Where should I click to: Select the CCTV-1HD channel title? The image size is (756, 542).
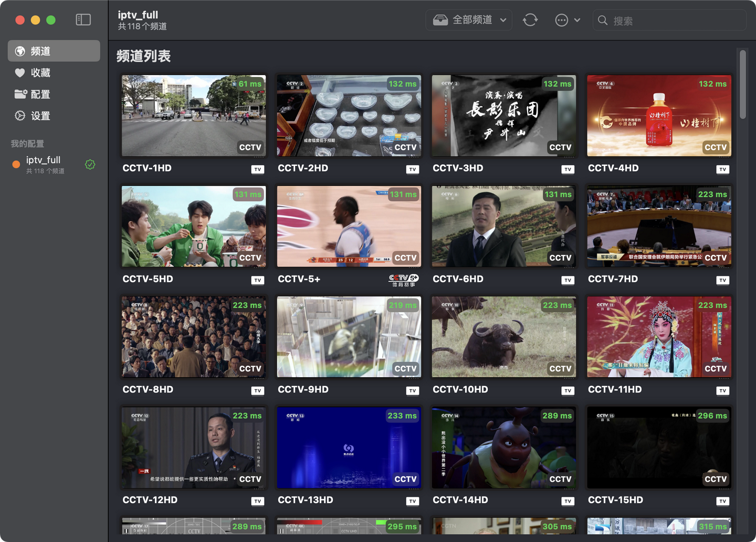point(147,168)
